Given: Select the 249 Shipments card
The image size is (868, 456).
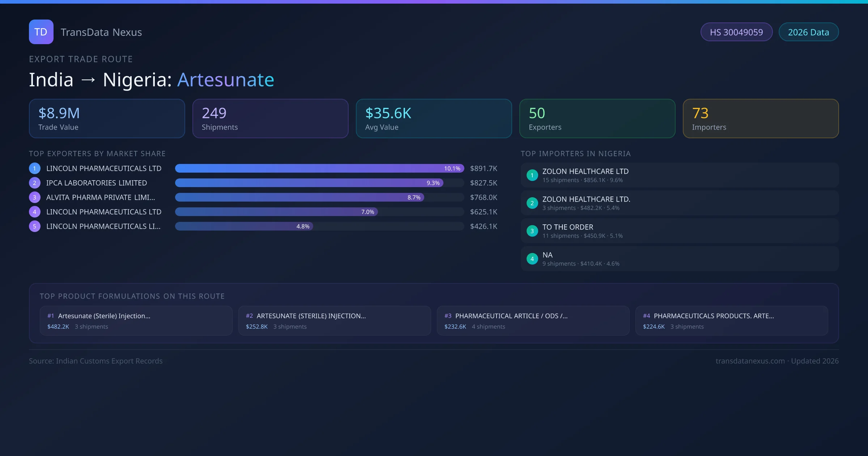Looking at the screenshot, I should [x=270, y=118].
